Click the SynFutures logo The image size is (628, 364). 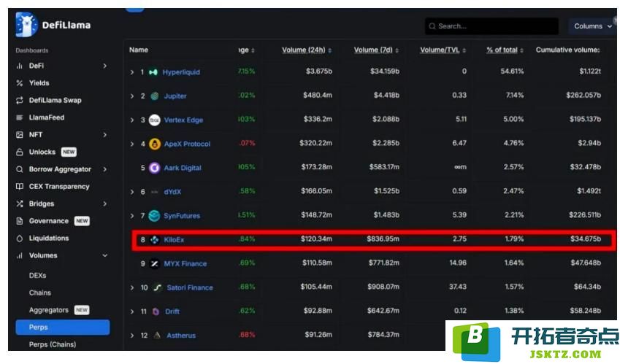[154, 216]
